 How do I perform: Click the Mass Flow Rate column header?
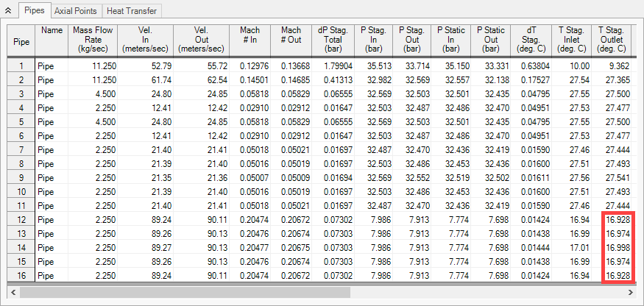click(93, 40)
